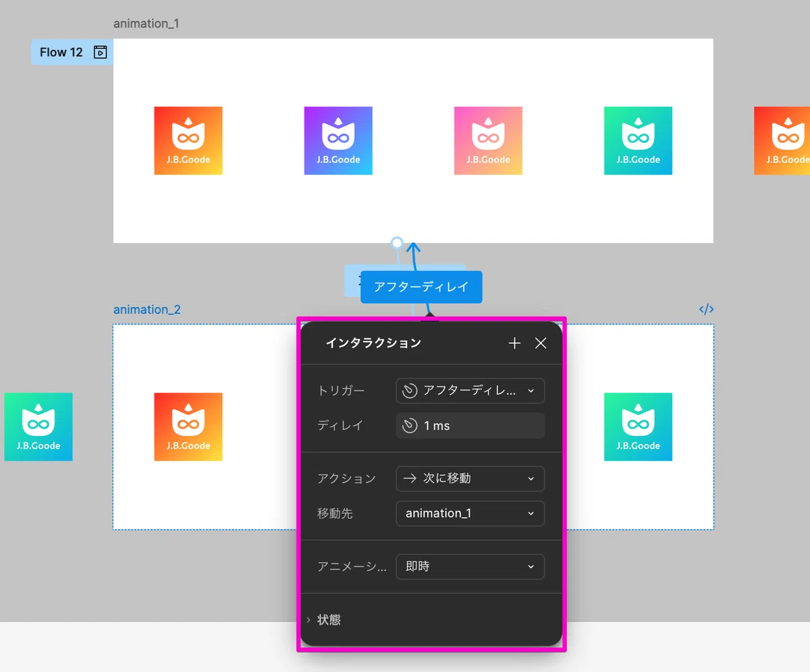Select the purple J.B.Goode logo in animation_1

(338, 140)
